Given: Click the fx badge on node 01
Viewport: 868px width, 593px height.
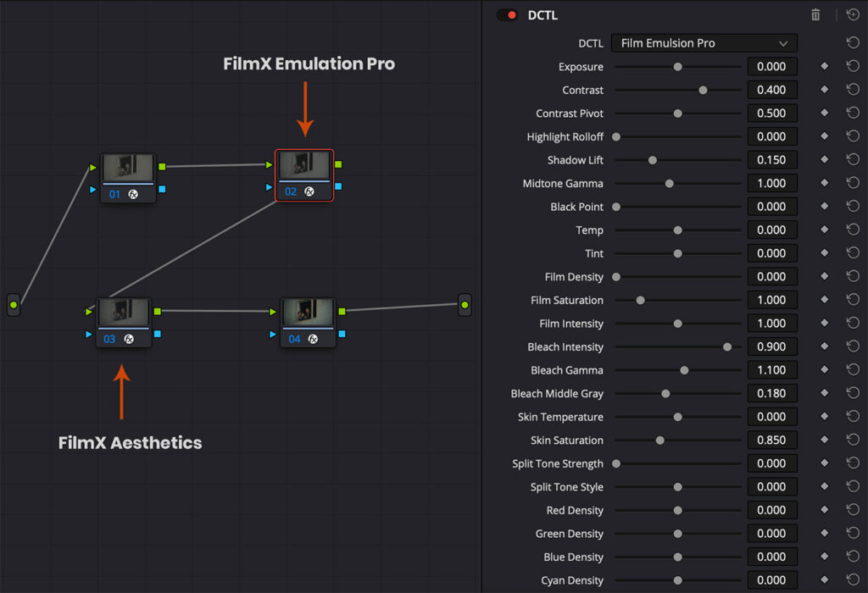Looking at the screenshot, I should click(x=133, y=194).
